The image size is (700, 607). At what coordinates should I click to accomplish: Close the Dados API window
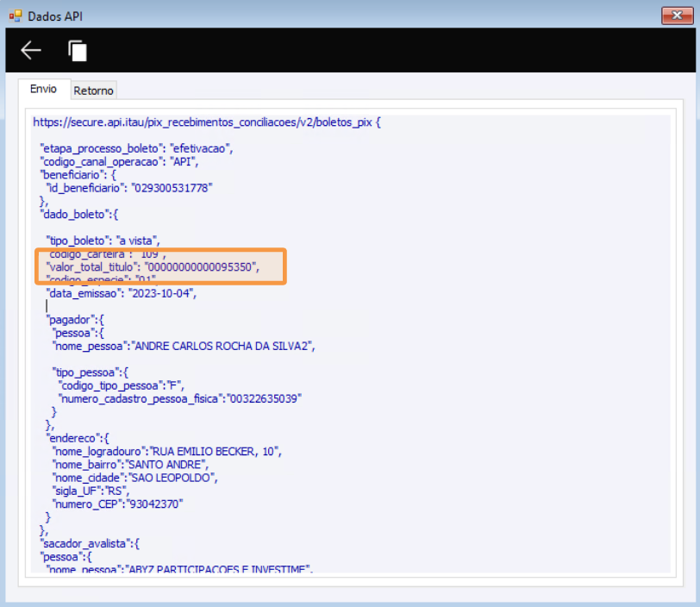tap(677, 16)
